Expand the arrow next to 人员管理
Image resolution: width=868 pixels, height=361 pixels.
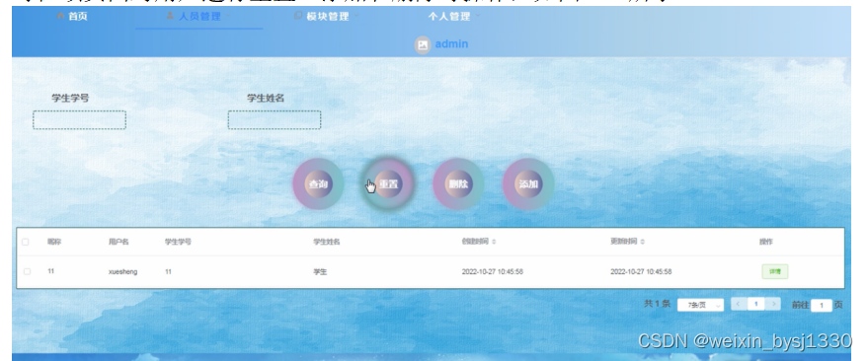point(228,17)
